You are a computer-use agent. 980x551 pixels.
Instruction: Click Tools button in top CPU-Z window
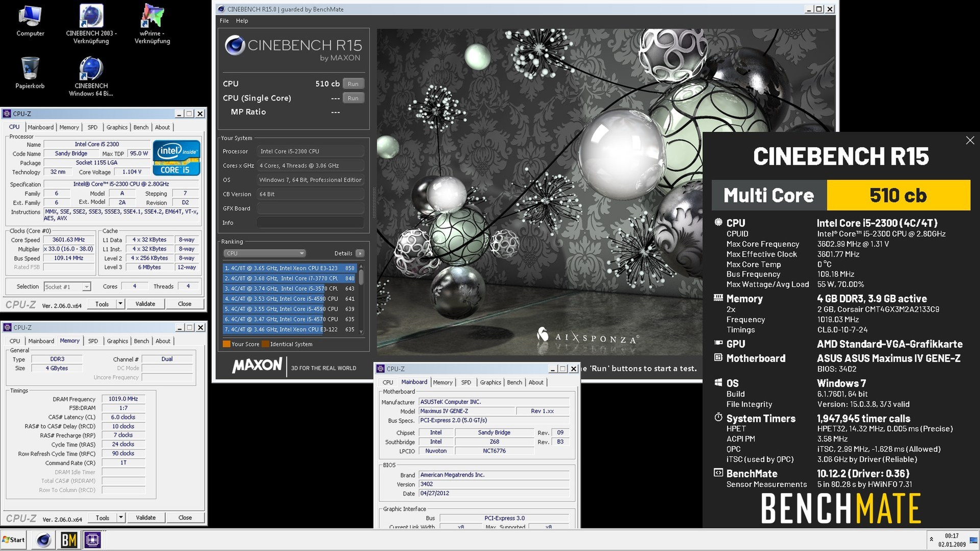(102, 304)
